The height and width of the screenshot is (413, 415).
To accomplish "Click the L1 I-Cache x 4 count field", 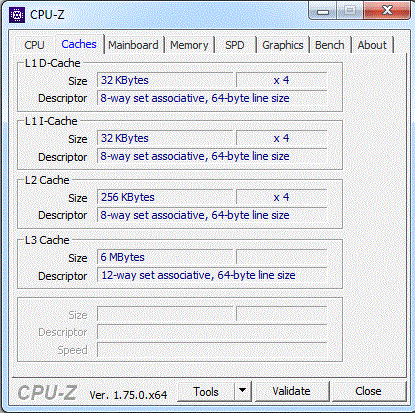I will (281, 138).
